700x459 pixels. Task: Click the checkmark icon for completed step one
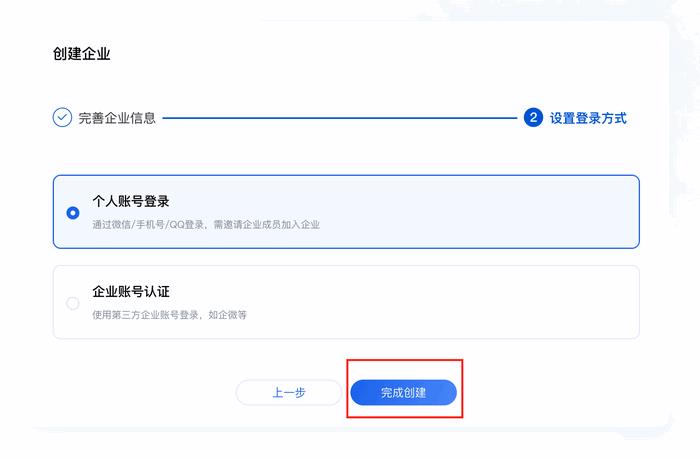pyautogui.click(x=62, y=117)
